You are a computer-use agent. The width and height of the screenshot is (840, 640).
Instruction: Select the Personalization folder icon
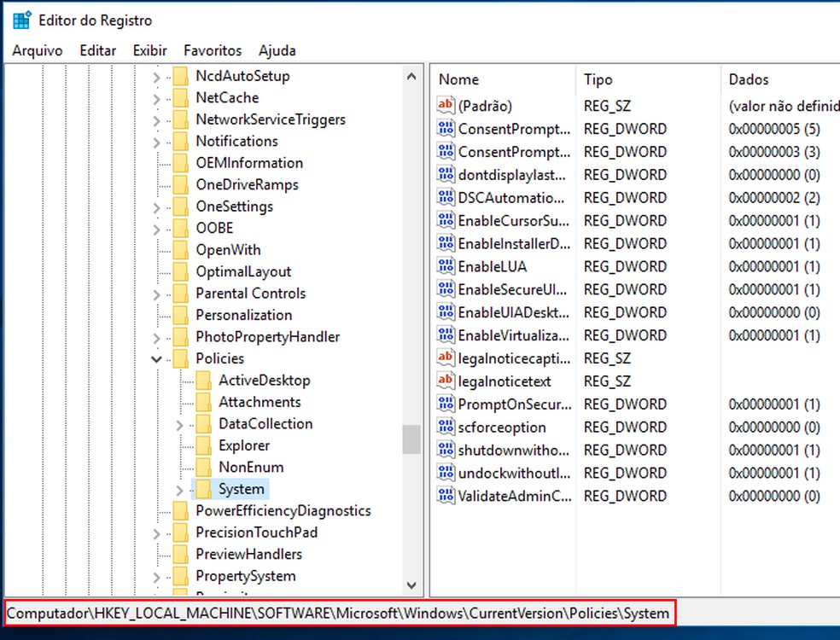pos(180,315)
